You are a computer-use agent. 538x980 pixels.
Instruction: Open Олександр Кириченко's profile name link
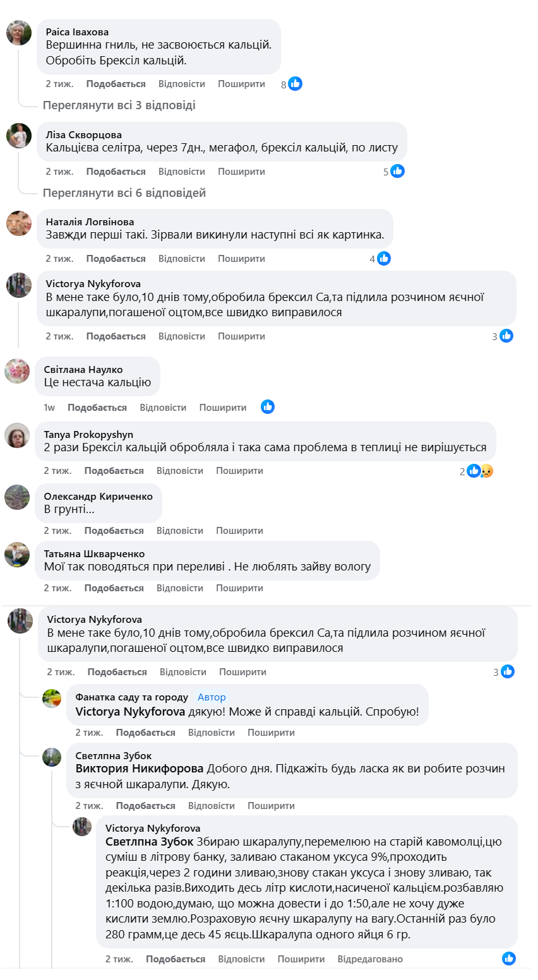tap(98, 497)
